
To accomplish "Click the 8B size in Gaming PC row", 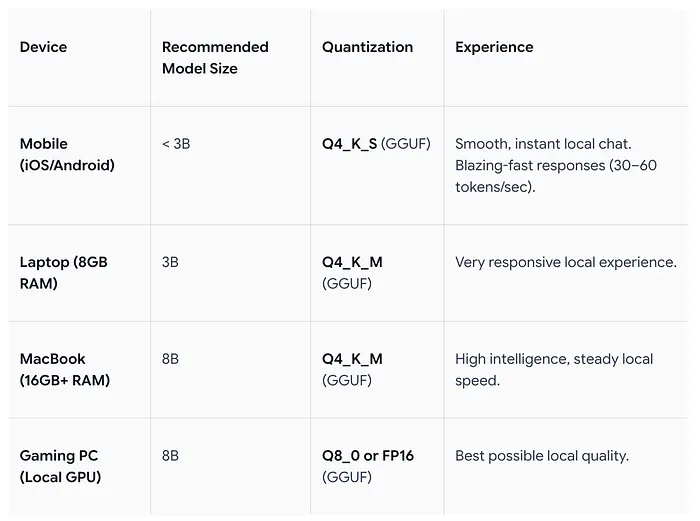I will click(x=170, y=456).
